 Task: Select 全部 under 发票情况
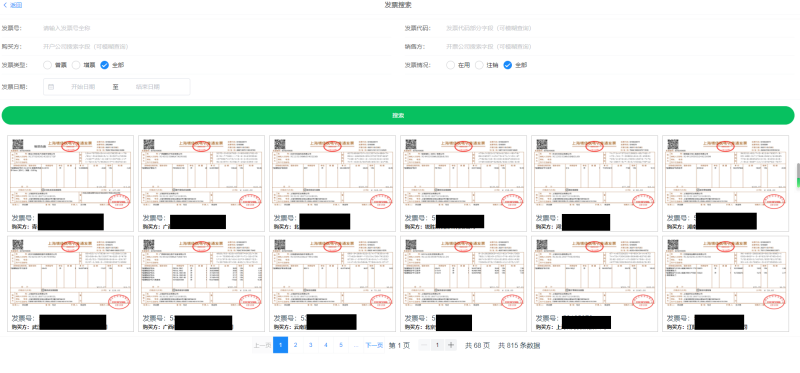[x=508, y=65]
